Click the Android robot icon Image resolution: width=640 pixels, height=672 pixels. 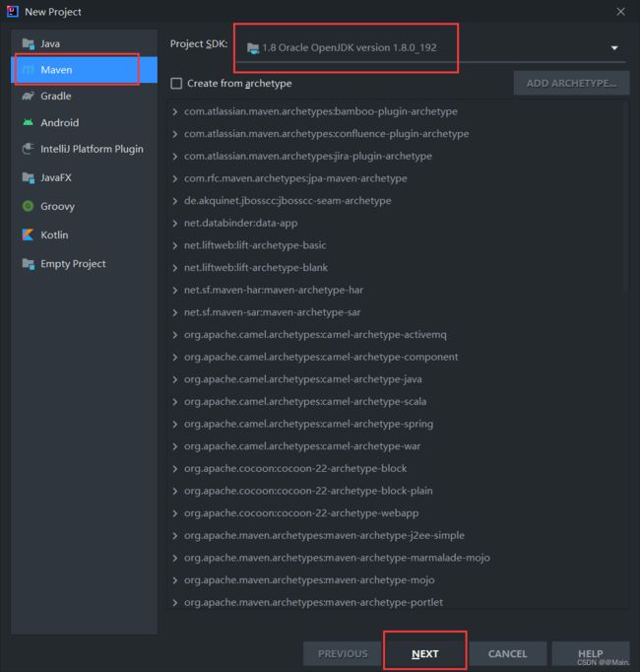pos(29,122)
